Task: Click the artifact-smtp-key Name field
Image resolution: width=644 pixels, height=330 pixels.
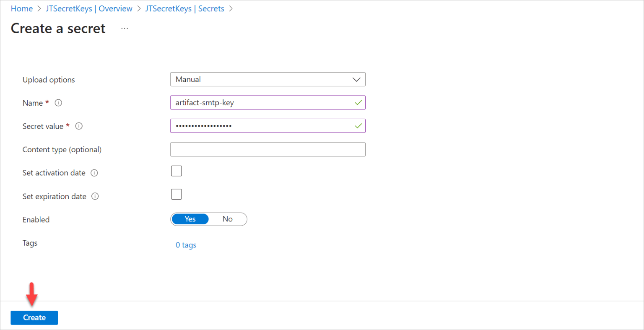Action: point(268,103)
